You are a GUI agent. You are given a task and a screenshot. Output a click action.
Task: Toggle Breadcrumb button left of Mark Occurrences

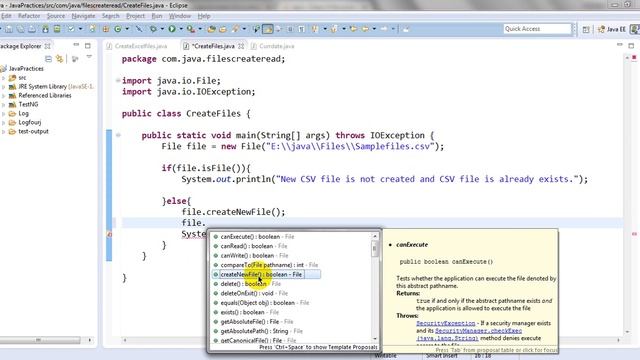(256, 29)
